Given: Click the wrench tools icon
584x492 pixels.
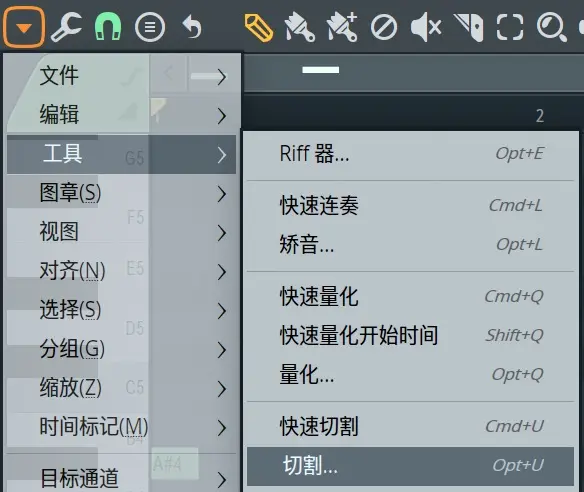Looking at the screenshot, I should coord(66,27).
